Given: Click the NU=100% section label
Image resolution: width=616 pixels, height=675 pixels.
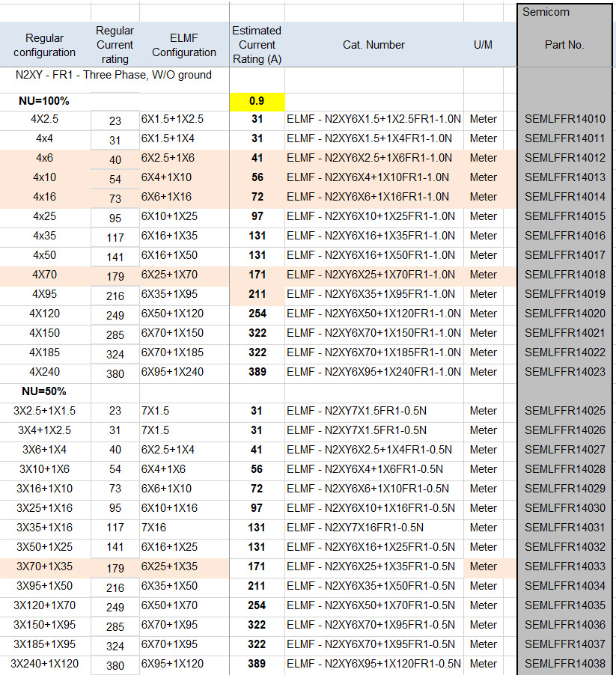Looking at the screenshot, I should (44, 101).
